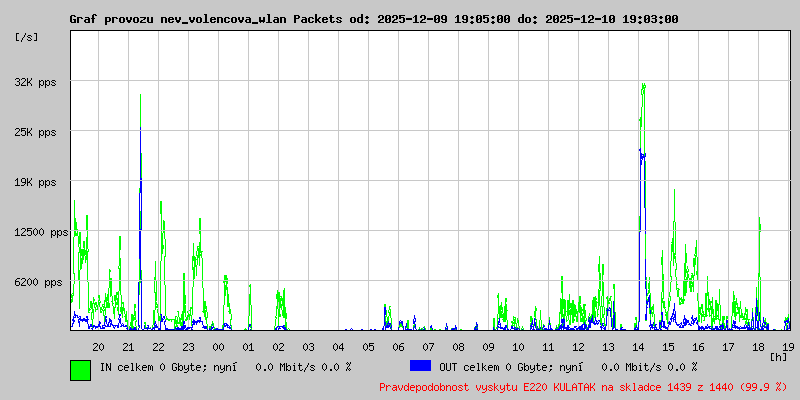The image size is (800, 400).
Task: Click the hour 13 axis label
Action: click(609, 347)
